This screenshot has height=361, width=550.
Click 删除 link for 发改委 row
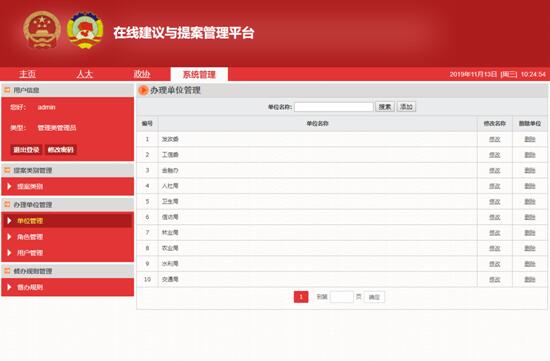(530, 139)
